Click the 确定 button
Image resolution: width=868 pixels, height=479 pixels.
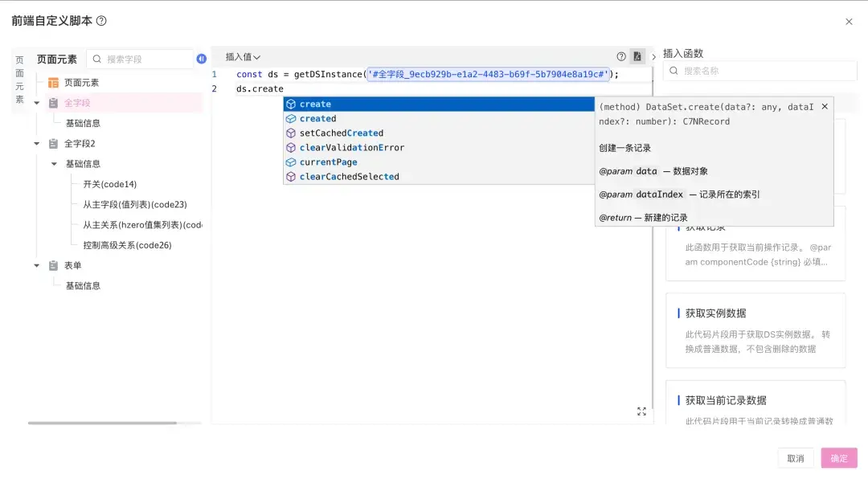[839, 458]
